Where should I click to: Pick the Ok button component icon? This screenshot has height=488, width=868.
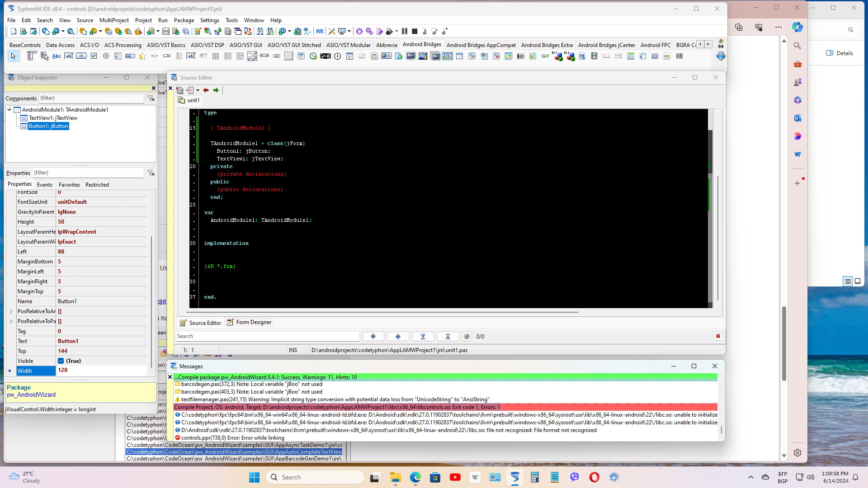81,56
